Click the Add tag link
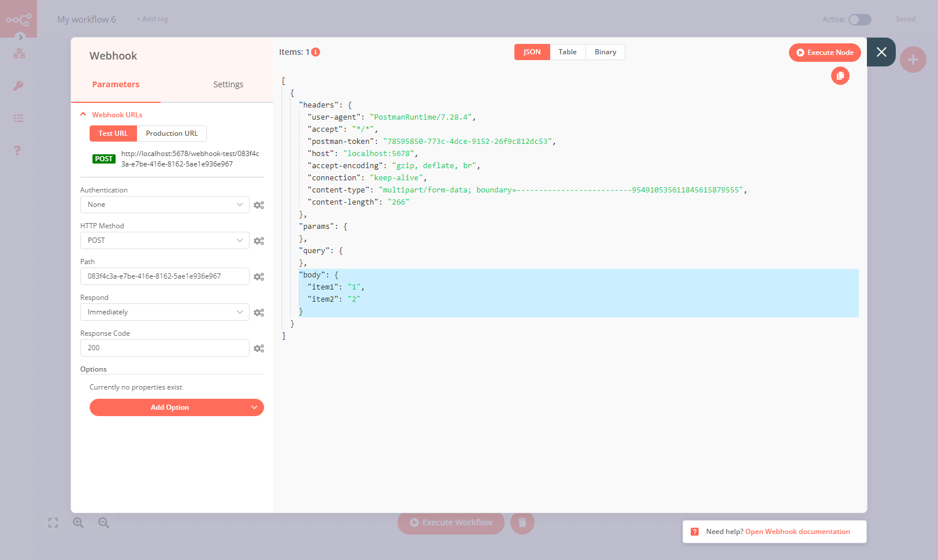The image size is (938, 560). [153, 19]
